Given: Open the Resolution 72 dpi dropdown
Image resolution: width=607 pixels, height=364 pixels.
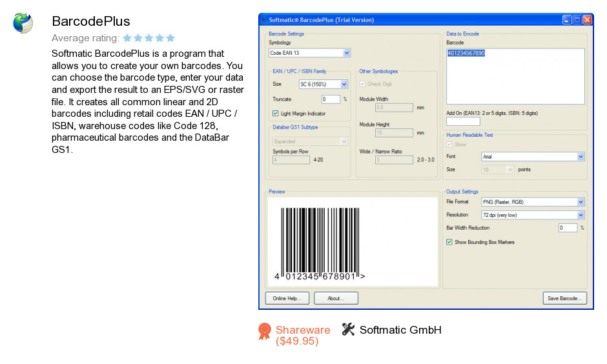Looking at the screenshot, I should point(533,215).
